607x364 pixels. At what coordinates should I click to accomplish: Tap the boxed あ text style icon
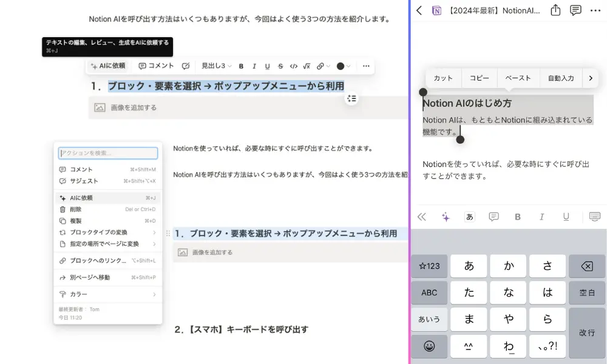click(470, 217)
